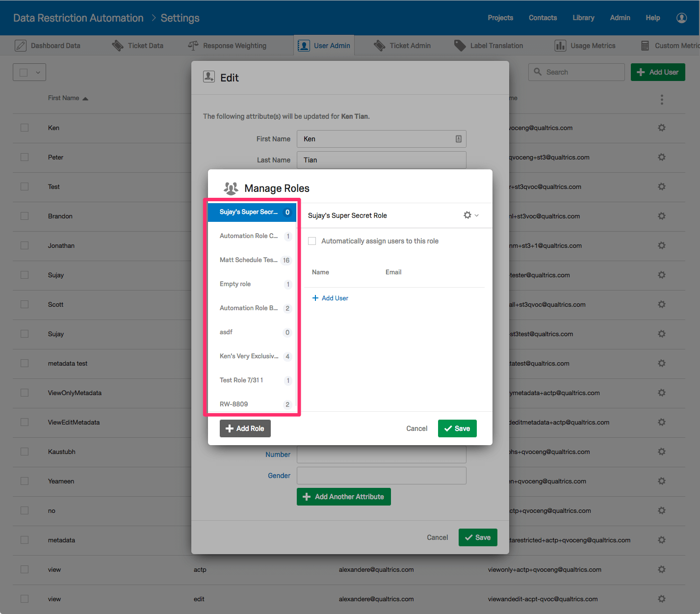
Task: Open gear settings for Yeameen's row
Action: pos(662,481)
